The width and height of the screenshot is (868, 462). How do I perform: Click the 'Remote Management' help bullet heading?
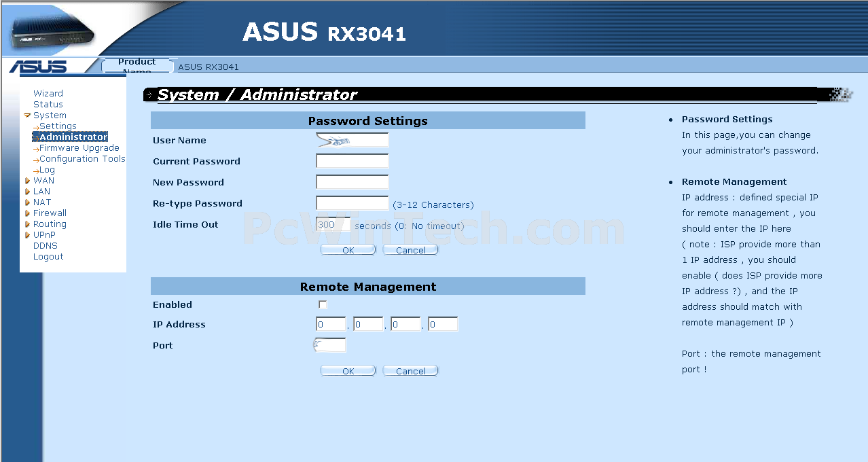pos(734,182)
